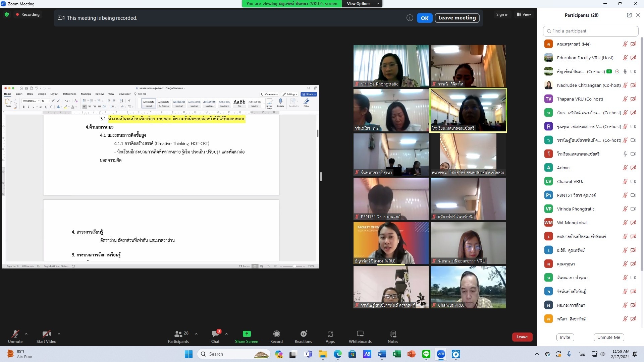The width and height of the screenshot is (644, 362).
Task: Click the green Share Screen icon
Action: tap(247, 334)
